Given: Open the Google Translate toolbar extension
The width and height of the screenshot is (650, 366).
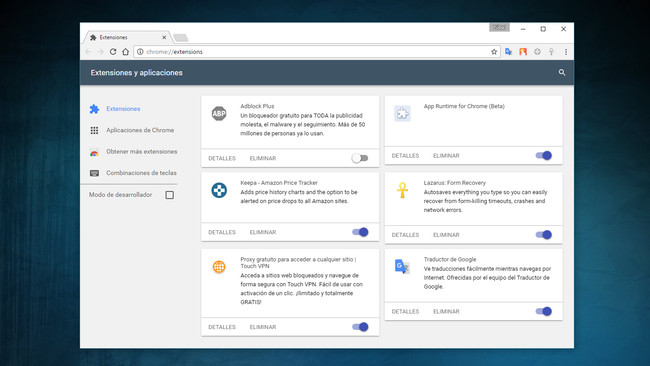Looking at the screenshot, I should (x=508, y=52).
